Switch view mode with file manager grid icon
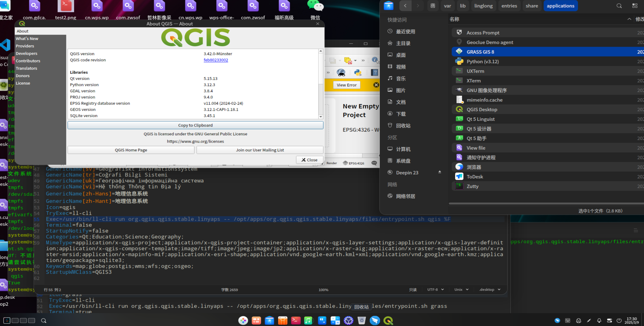The height and width of the screenshot is (326, 644). [x=635, y=6]
